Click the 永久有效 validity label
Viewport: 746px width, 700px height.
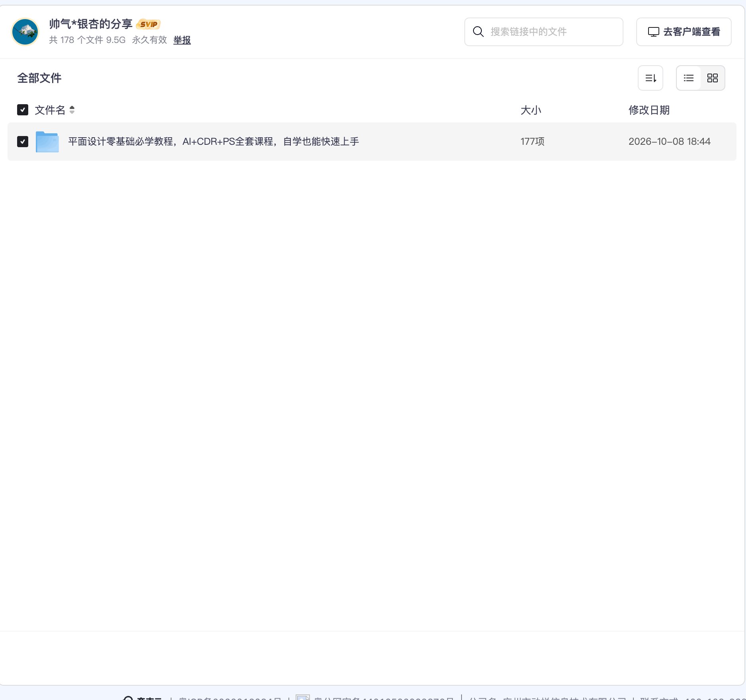(150, 40)
